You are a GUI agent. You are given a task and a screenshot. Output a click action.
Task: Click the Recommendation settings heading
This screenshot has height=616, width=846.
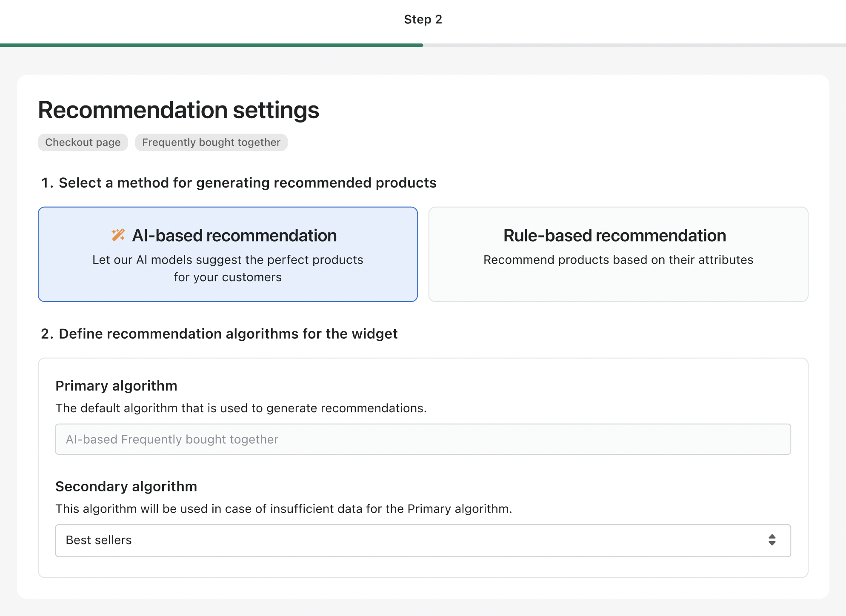click(x=178, y=110)
